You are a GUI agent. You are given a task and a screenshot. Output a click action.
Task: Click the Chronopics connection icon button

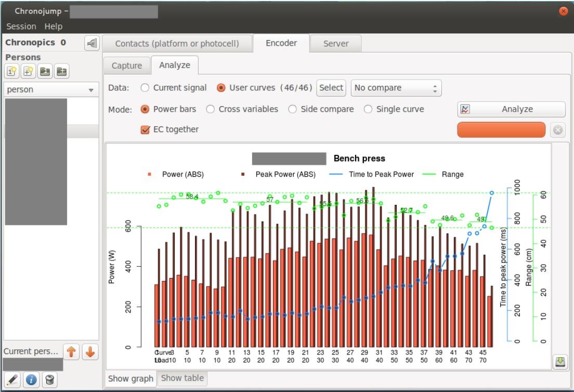[x=91, y=44]
